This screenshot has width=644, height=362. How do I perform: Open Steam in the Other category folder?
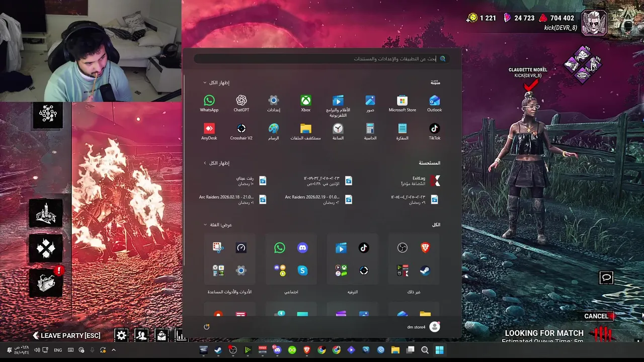point(425,270)
